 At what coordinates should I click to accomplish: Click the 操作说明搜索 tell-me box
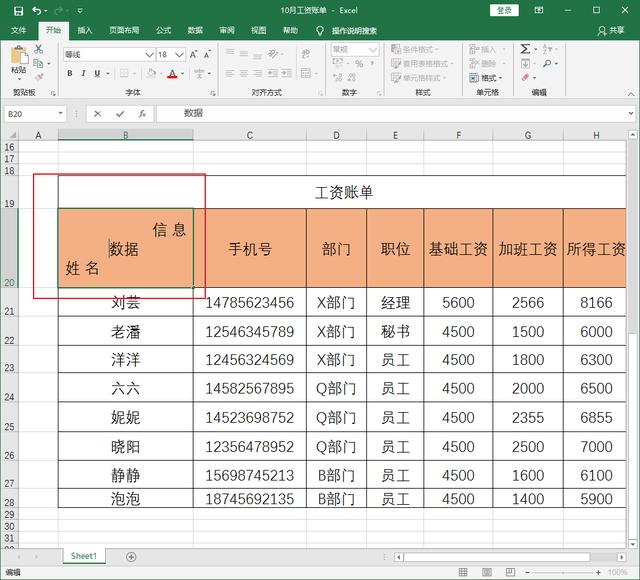(x=354, y=31)
